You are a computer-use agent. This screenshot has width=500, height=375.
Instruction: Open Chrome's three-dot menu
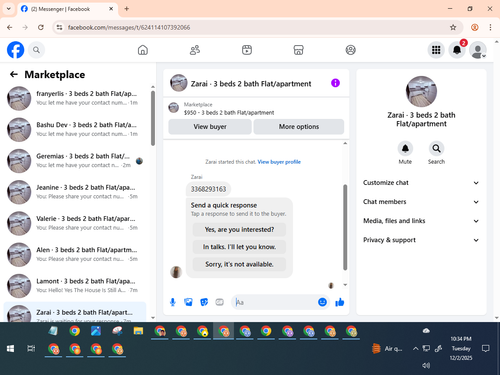tap(490, 27)
